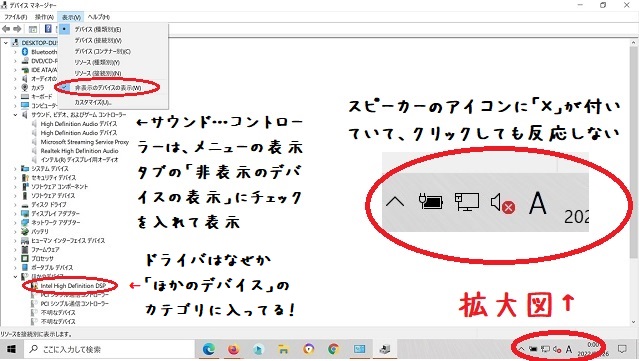
Task: Expand the システム デバイス category
Action: point(15,169)
